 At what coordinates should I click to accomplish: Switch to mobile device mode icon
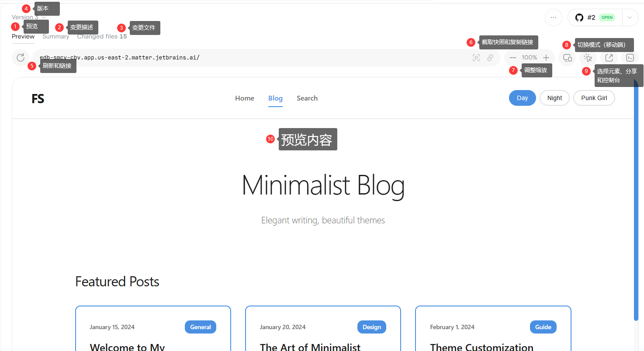(x=567, y=58)
